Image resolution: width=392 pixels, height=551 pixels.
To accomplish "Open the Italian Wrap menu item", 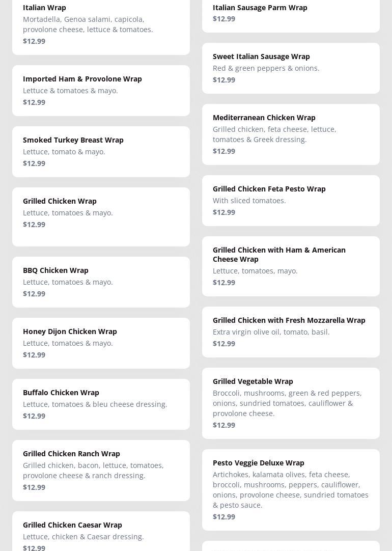I will [x=101, y=24].
